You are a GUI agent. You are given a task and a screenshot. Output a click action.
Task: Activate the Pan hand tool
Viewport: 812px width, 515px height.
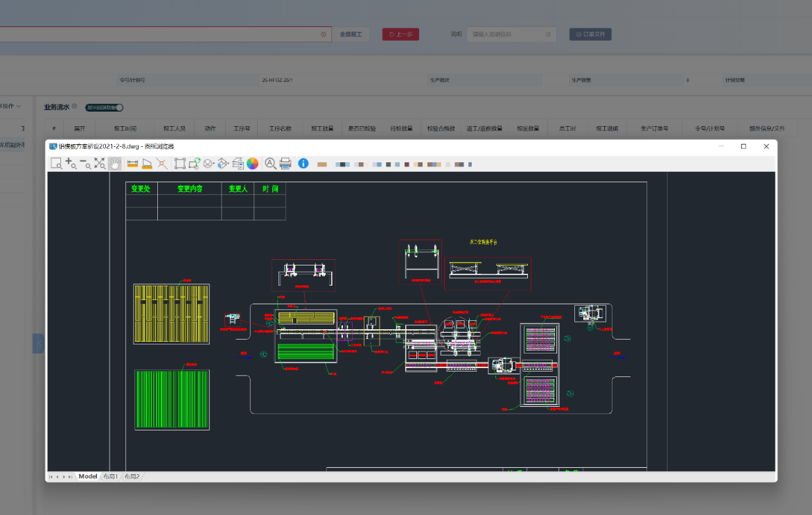(114, 164)
